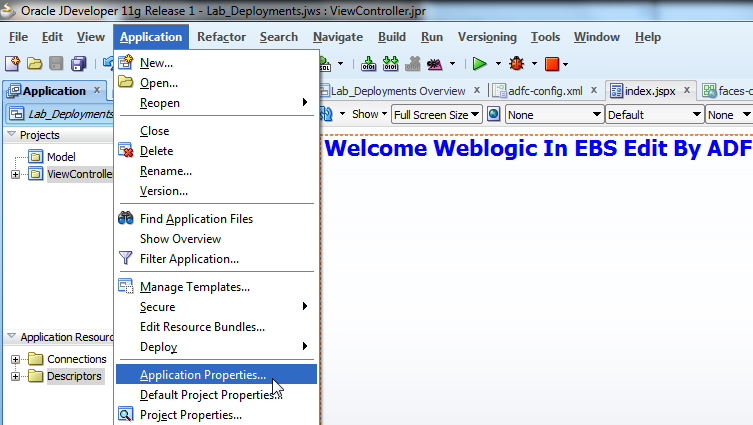Select the Descriptors folder in tree
The height and width of the screenshot is (425, 753).
[x=74, y=376]
